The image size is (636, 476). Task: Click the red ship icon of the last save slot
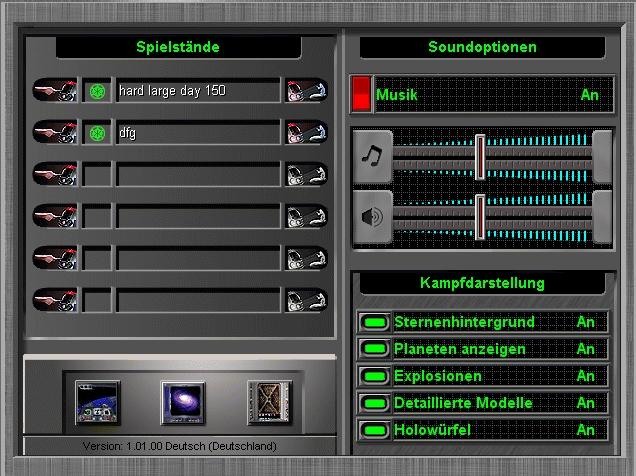pyautogui.click(x=55, y=300)
